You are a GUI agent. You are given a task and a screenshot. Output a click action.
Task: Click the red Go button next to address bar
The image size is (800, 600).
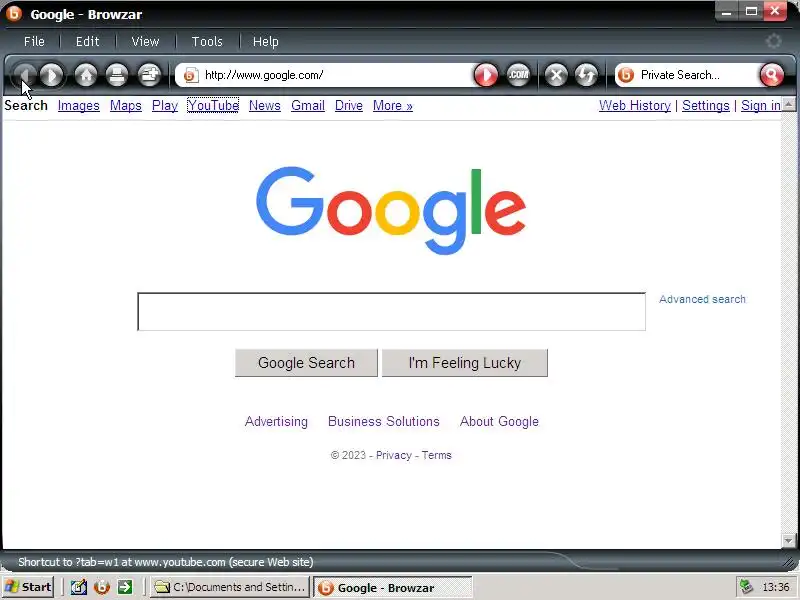click(x=486, y=76)
